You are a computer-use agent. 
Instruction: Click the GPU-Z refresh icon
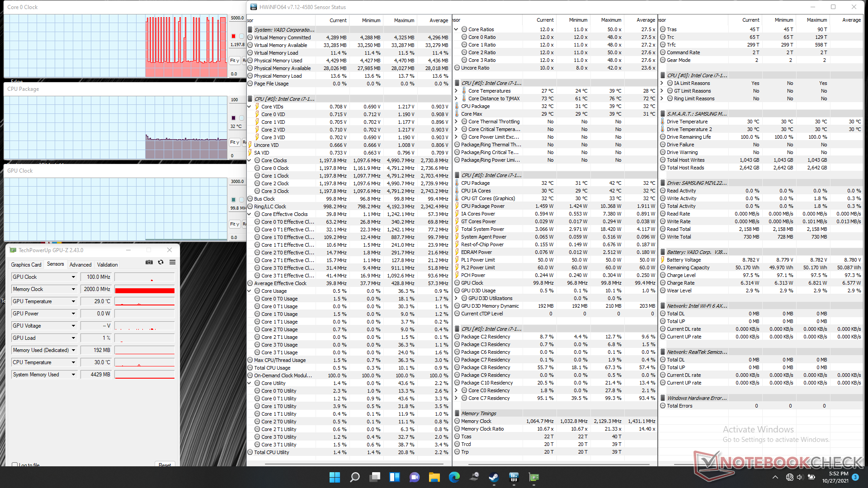[x=160, y=262]
